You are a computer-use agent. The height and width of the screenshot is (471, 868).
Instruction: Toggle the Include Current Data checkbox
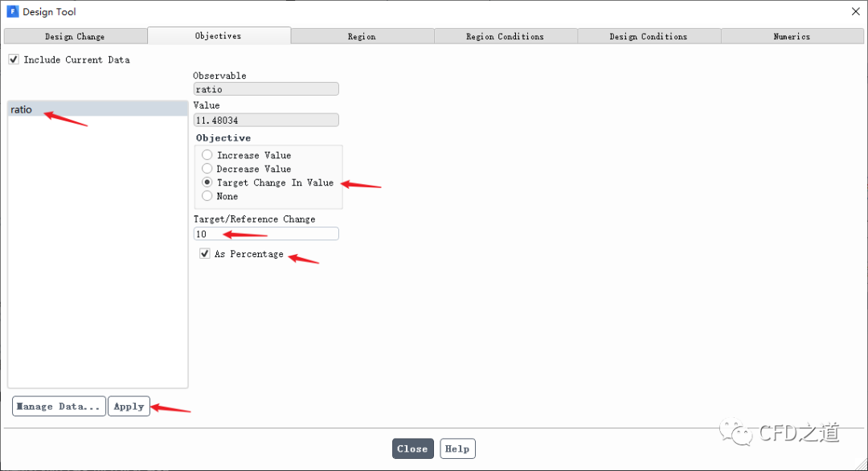click(x=14, y=59)
